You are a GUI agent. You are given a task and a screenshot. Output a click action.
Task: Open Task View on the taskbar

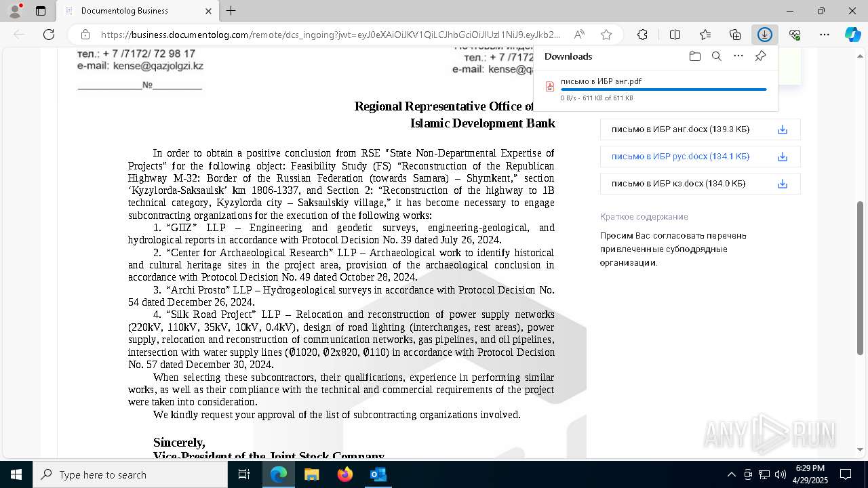244,474
